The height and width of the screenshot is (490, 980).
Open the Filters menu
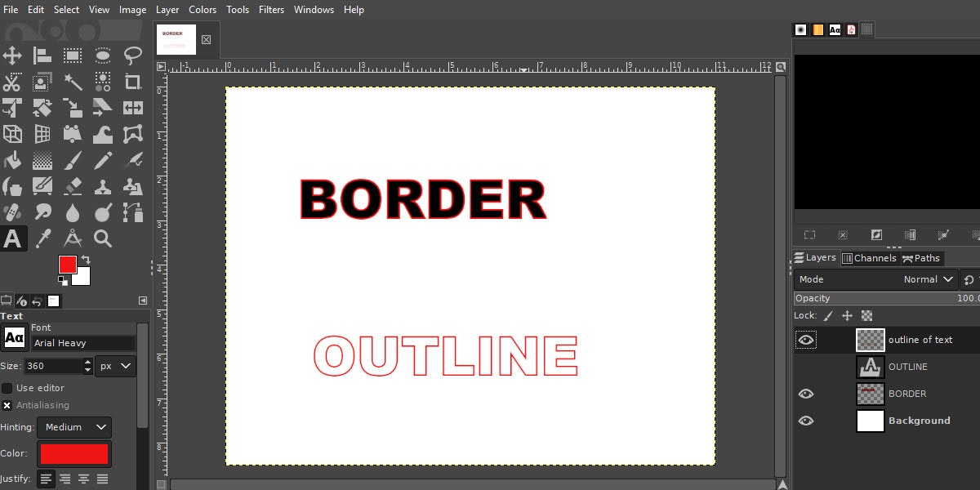271,10
